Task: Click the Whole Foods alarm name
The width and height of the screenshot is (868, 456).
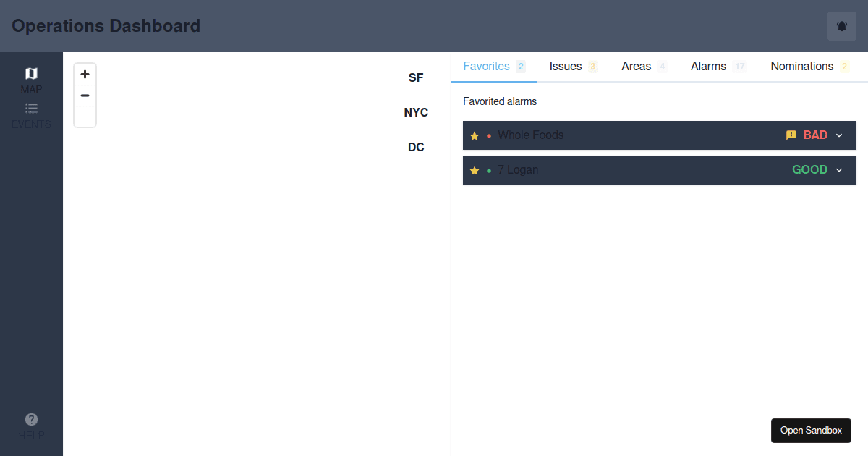Action: pos(530,135)
